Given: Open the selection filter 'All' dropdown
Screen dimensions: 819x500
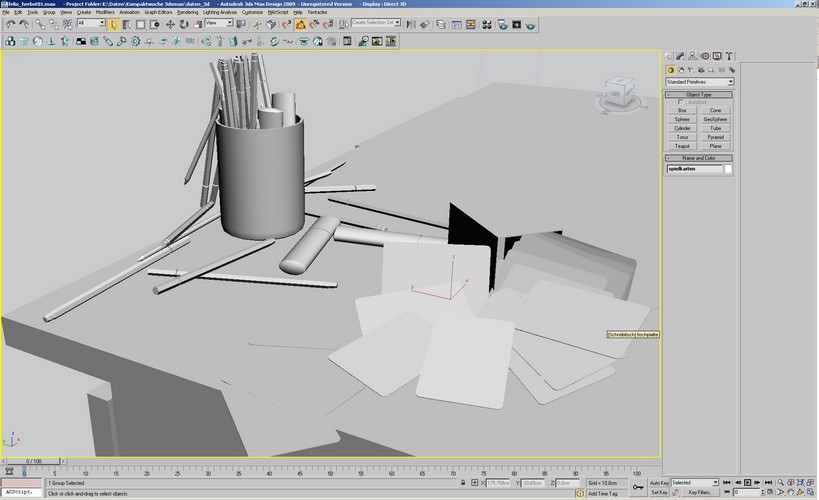Looking at the screenshot, I should click(x=90, y=23).
